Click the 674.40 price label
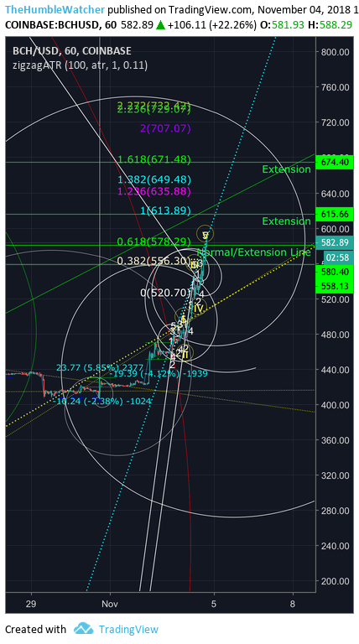Image resolution: width=359 pixels, height=644 pixels. coord(335,162)
